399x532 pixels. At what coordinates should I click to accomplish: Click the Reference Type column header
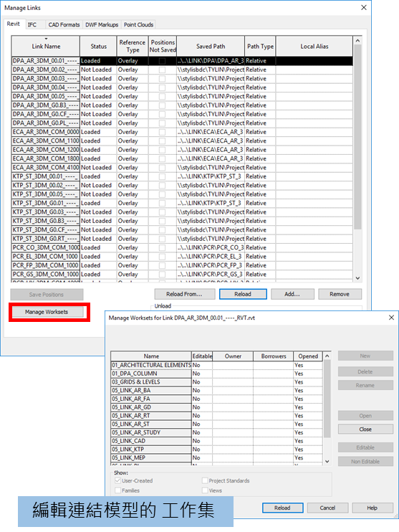click(133, 46)
